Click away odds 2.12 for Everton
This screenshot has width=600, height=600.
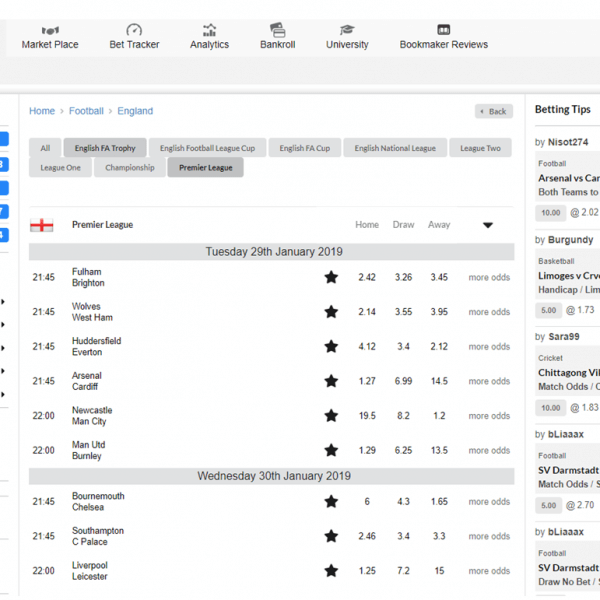point(439,346)
